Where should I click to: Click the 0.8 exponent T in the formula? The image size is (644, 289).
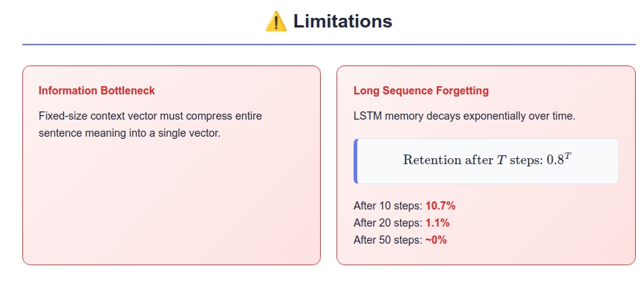pyautogui.click(x=568, y=155)
